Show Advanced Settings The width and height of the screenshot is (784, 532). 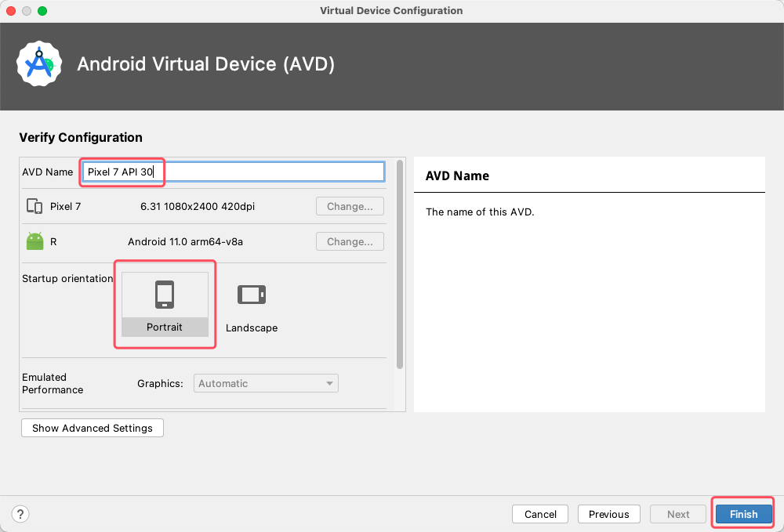(93, 428)
